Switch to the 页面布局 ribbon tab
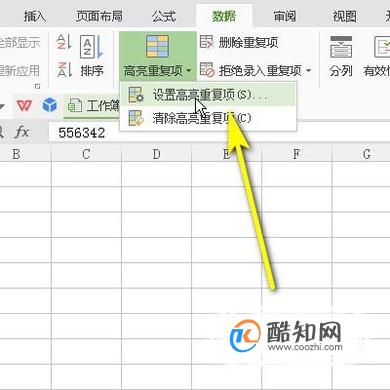 click(99, 16)
